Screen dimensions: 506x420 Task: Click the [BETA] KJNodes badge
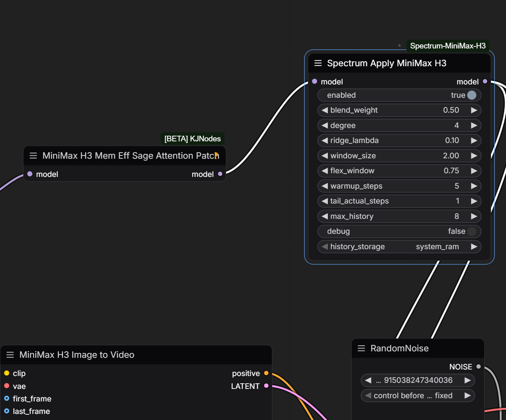(192, 139)
